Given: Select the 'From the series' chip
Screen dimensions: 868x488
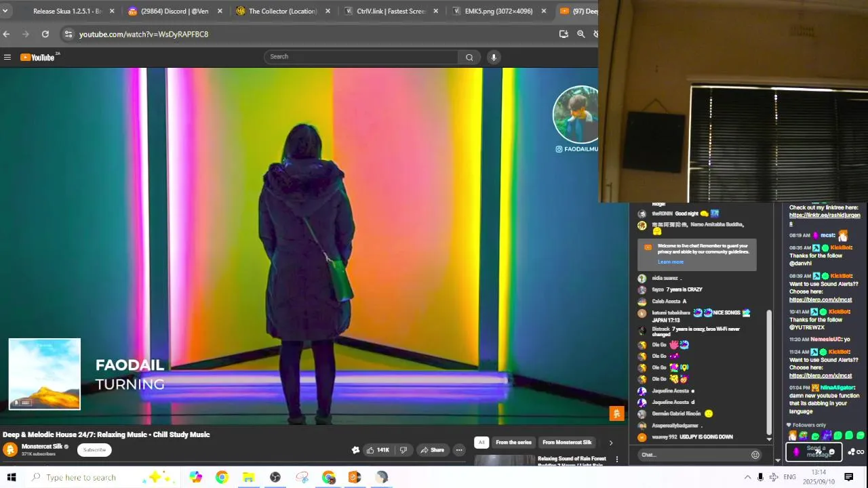Looking at the screenshot, I should click(x=513, y=443).
